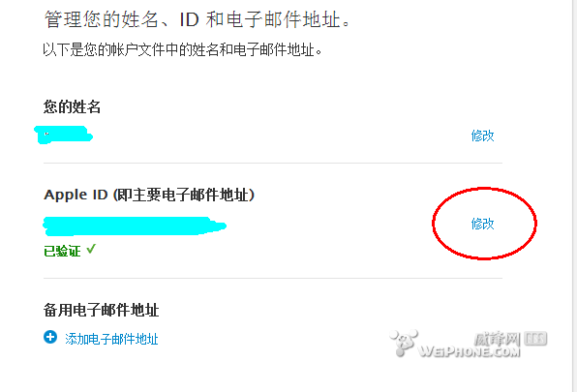Click the red-circled 修改 link for Apple ID

coord(482,224)
